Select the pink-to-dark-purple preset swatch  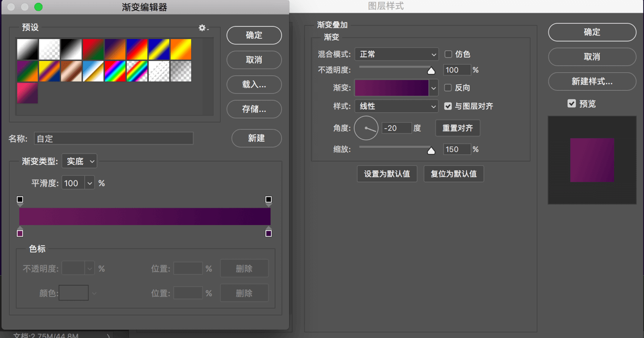[x=27, y=93]
